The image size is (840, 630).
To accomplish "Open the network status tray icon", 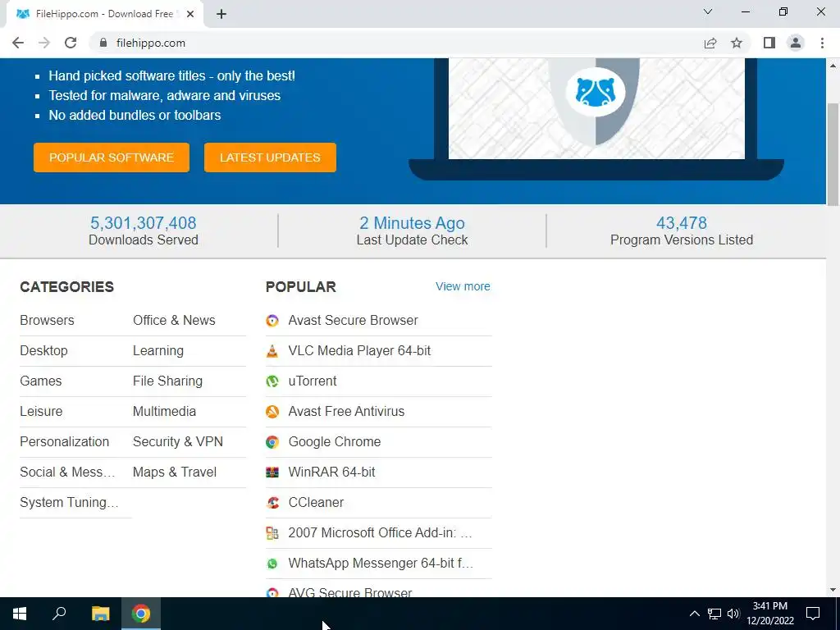I will click(x=714, y=614).
